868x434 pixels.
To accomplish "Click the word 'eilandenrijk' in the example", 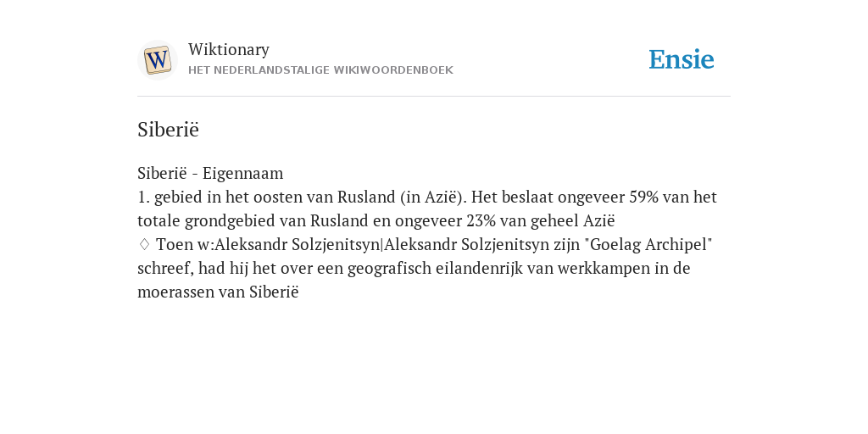I will click(479, 269).
